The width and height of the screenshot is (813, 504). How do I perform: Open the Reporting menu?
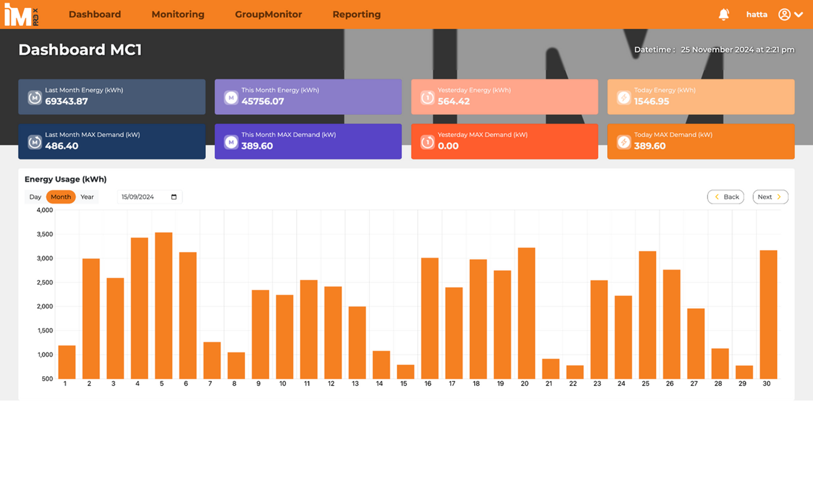point(356,14)
